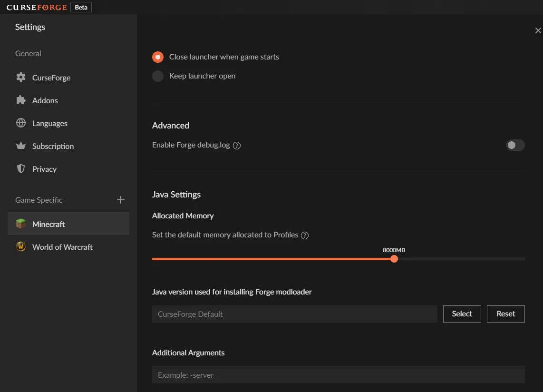This screenshot has width=543, height=392.
Task: Click the Reset button for Java version
Action: coord(505,314)
